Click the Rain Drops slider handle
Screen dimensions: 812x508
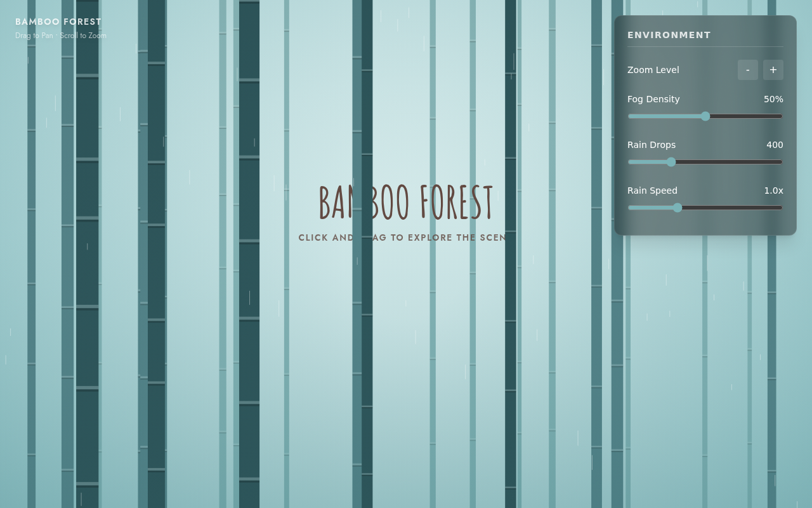[x=671, y=162]
